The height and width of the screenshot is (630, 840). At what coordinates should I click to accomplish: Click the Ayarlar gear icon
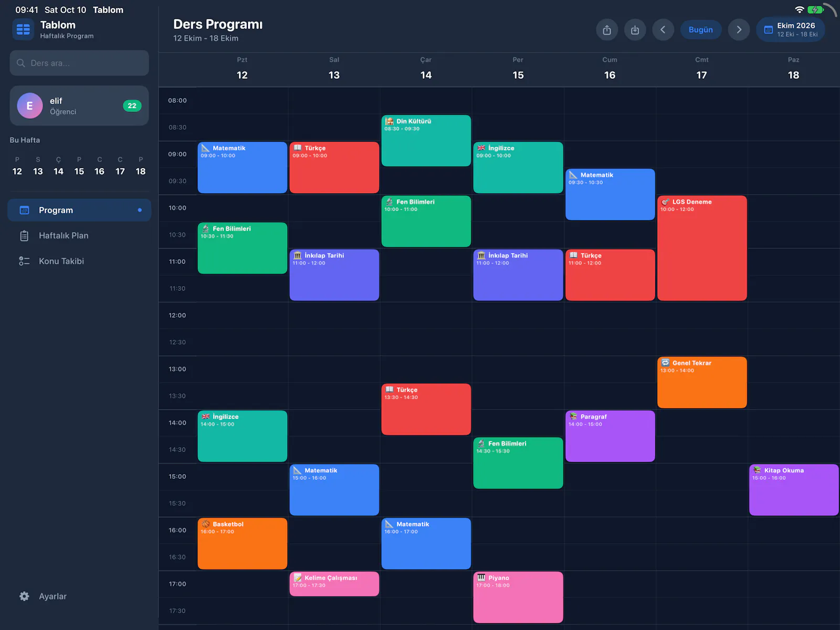point(24,596)
